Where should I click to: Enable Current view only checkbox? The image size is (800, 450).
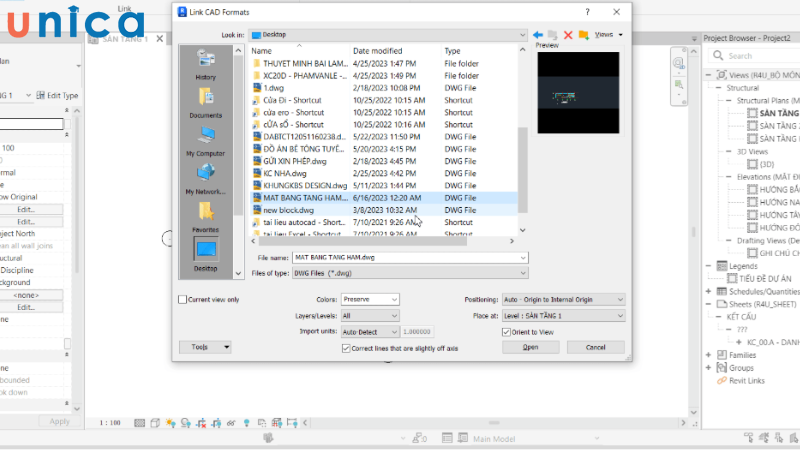(x=182, y=299)
